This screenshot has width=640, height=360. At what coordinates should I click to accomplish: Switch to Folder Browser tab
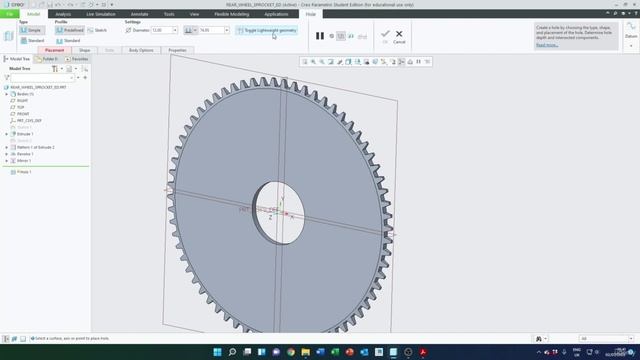(46, 59)
